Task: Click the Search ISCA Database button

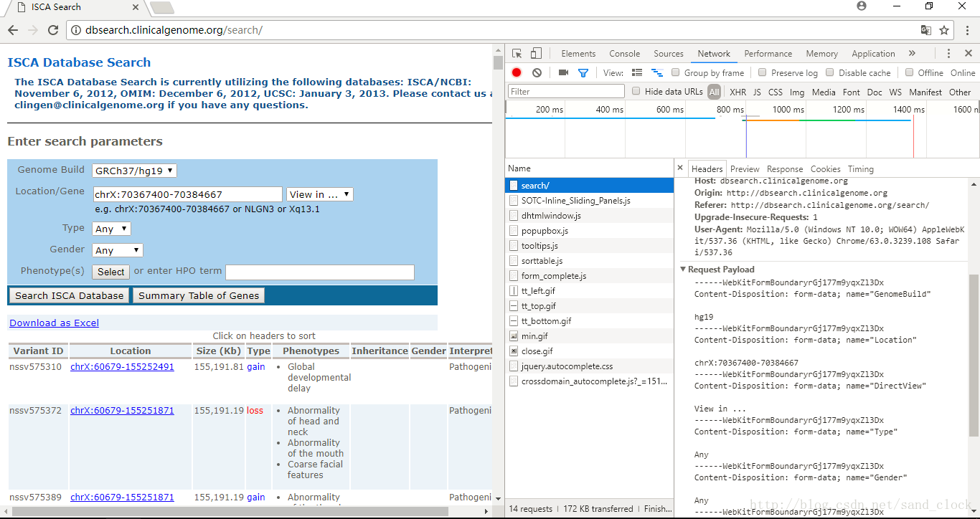Action: (x=70, y=295)
